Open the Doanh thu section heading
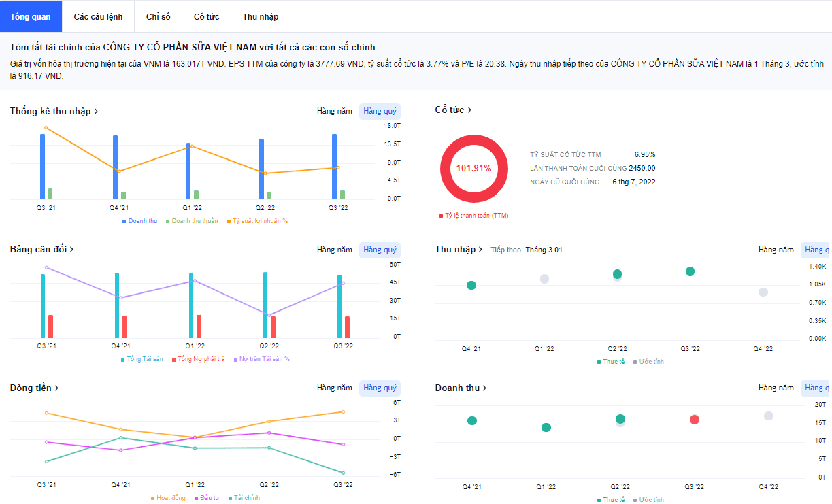This screenshot has width=832, height=504. (x=461, y=388)
